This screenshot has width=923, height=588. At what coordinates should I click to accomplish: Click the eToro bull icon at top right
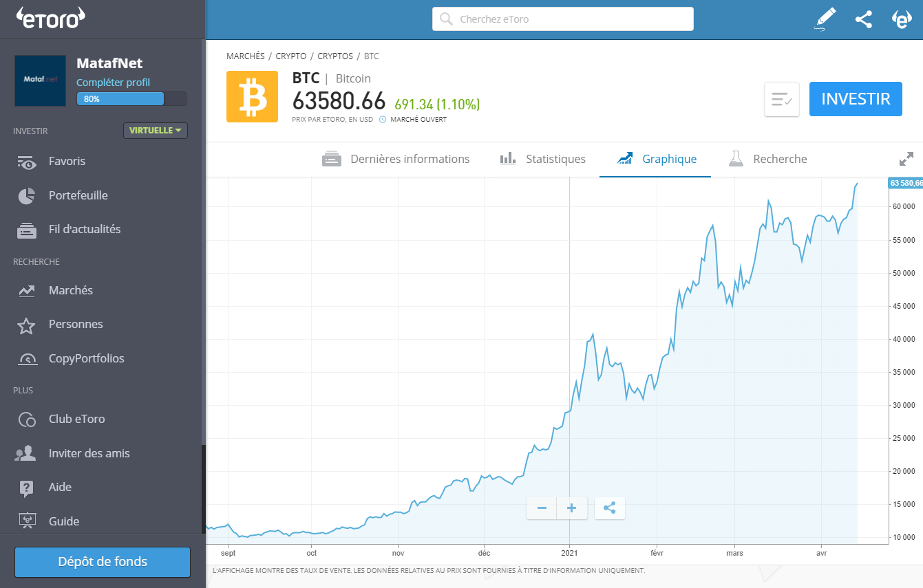(x=902, y=19)
